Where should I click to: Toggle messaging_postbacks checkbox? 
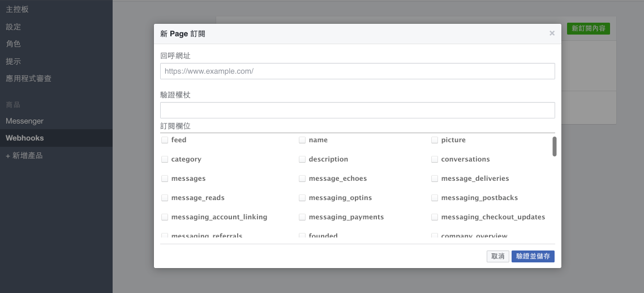click(435, 198)
